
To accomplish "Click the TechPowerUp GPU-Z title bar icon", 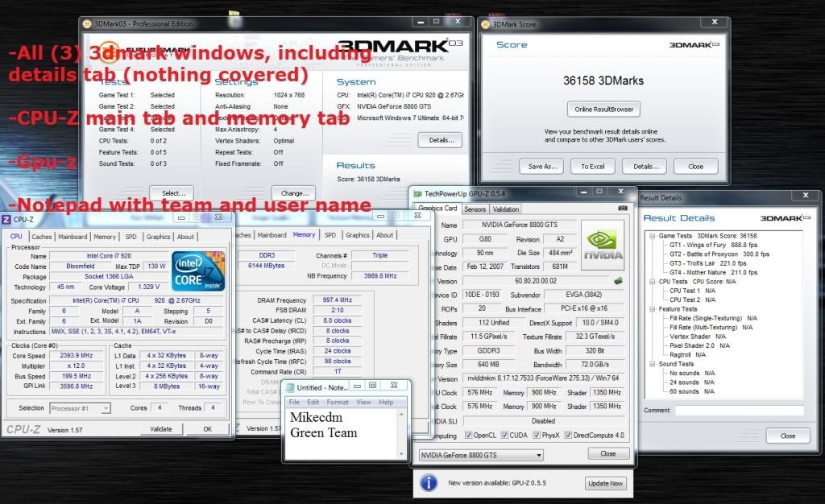I will pos(418,194).
